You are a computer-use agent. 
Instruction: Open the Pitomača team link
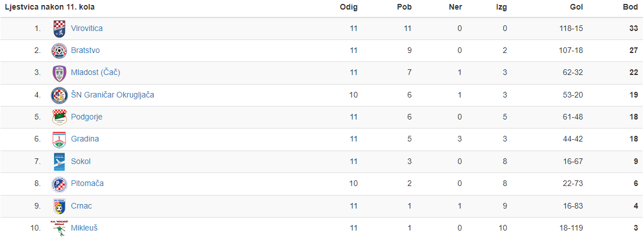pyautogui.click(x=87, y=184)
